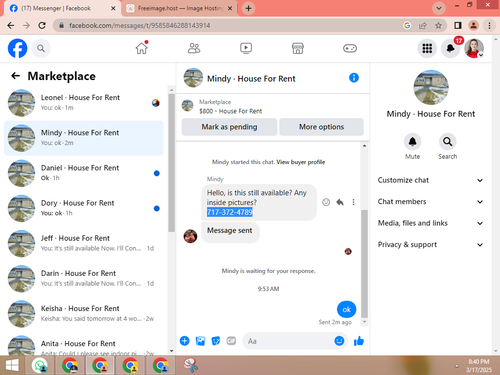
Task: Open Anita - House For Rent conversation
Action: [83, 345]
